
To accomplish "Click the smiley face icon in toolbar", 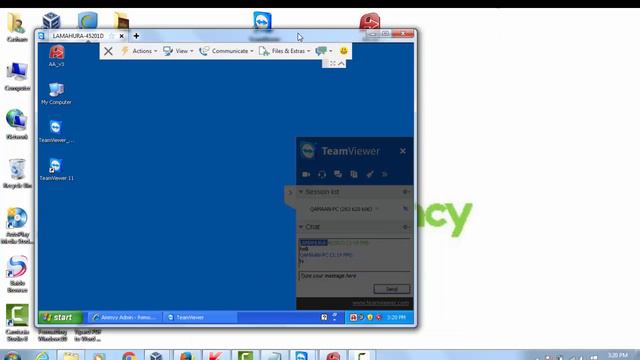I will [x=344, y=51].
